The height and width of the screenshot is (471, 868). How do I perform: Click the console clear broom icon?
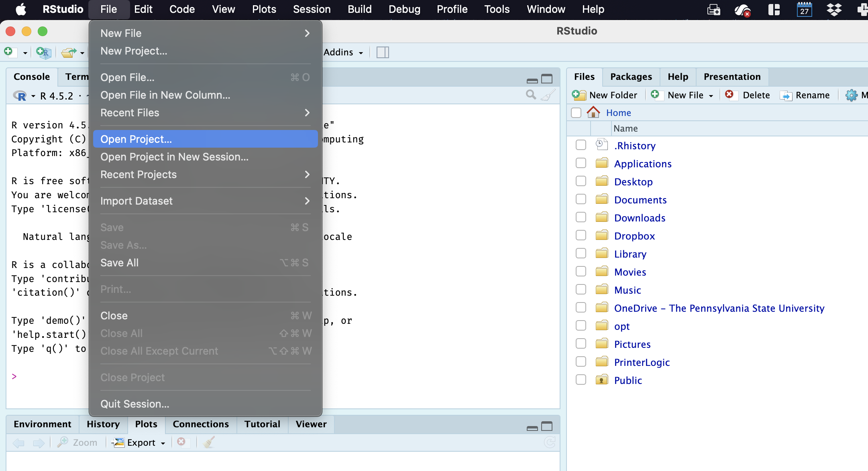click(x=548, y=95)
